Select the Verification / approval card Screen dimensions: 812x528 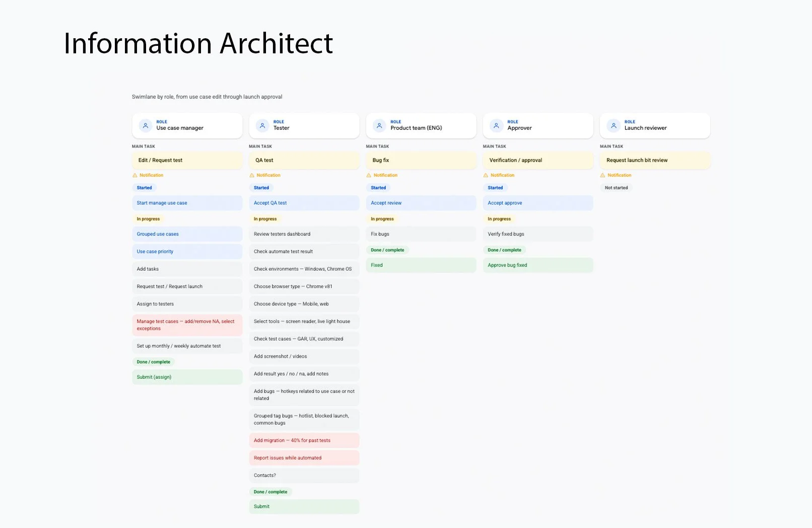[538, 160]
